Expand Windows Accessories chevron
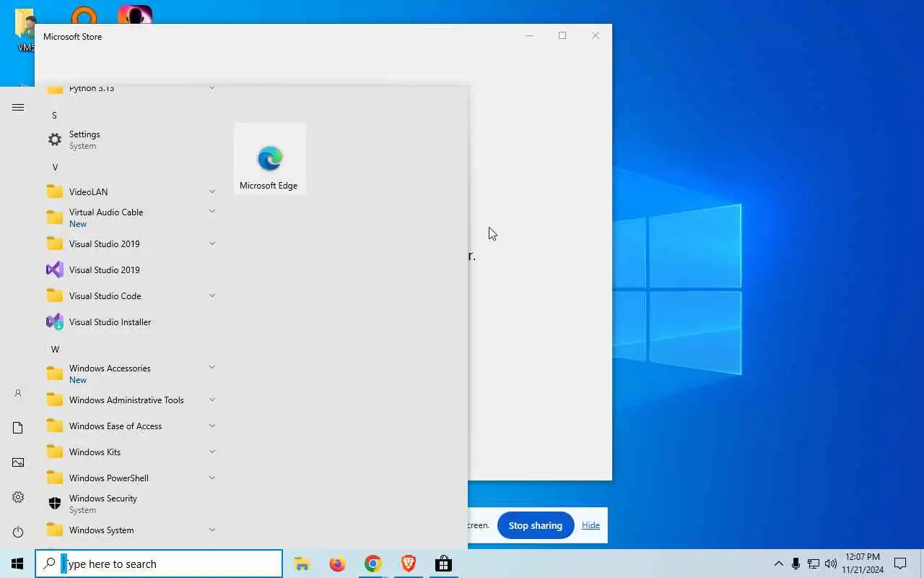Viewport: 924px width, 578px height. (212, 367)
